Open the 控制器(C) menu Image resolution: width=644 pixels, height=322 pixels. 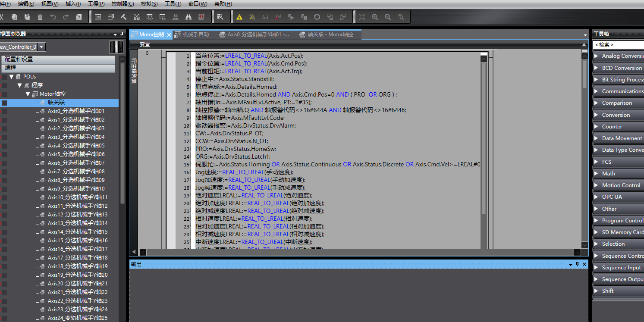[x=123, y=4]
